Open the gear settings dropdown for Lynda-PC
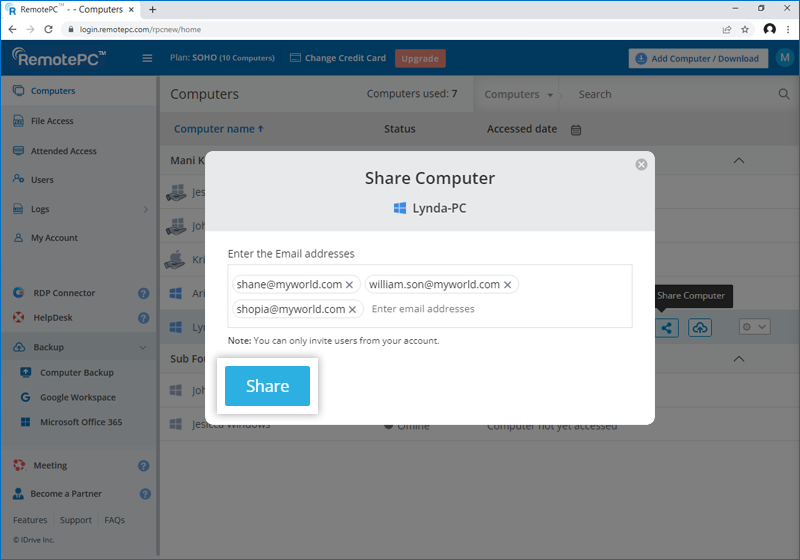Viewport: 800px width, 560px height. coord(753,327)
